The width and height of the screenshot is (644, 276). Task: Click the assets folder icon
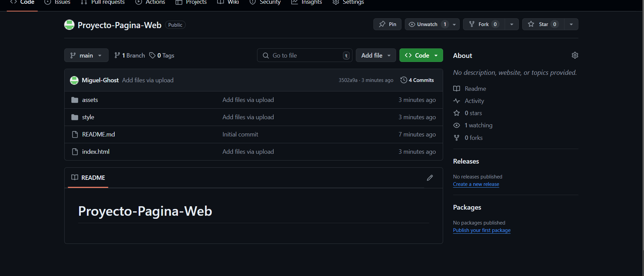tap(75, 100)
